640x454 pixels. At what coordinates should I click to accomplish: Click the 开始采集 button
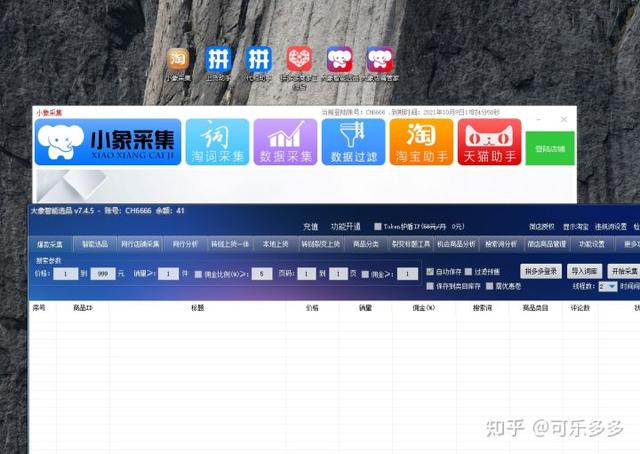tap(624, 271)
